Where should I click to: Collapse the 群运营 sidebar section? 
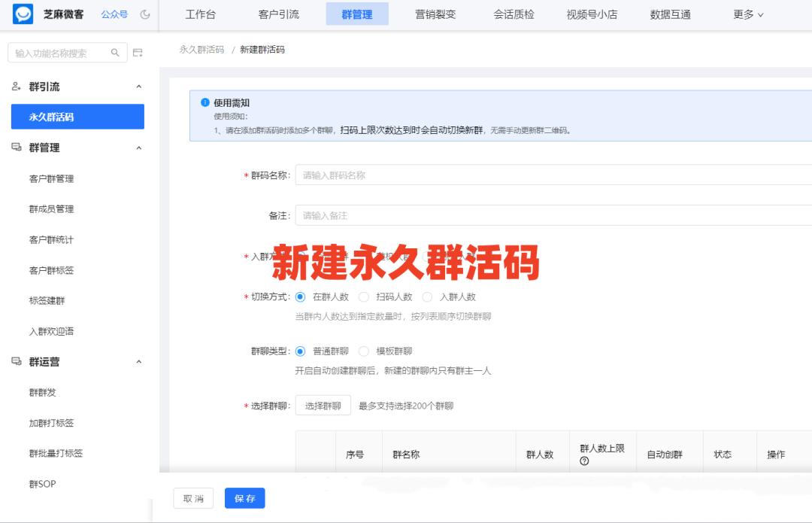tap(138, 362)
